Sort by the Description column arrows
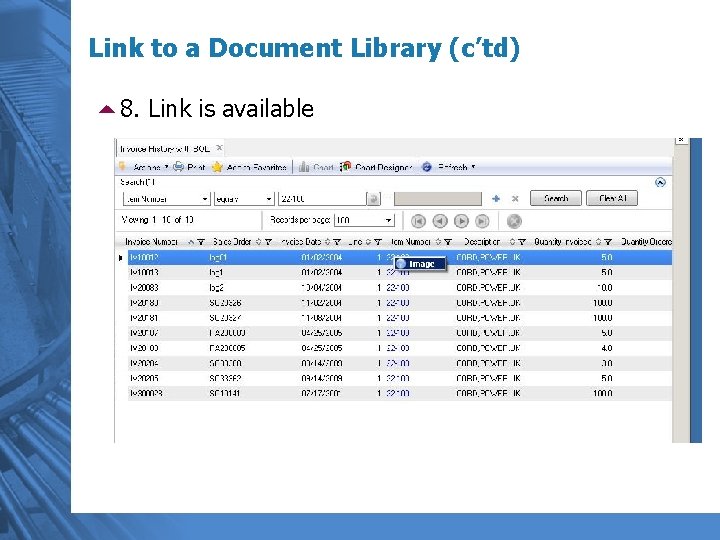This screenshot has height=540, width=720. (x=512, y=242)
